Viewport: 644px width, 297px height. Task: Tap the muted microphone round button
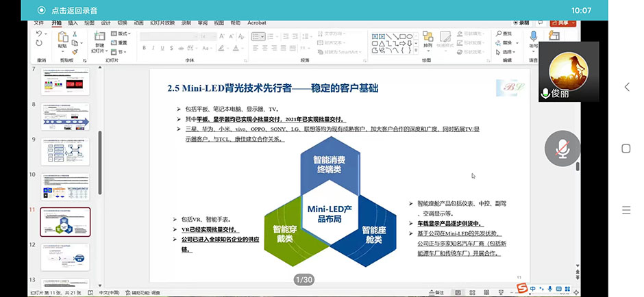point(562,148)
